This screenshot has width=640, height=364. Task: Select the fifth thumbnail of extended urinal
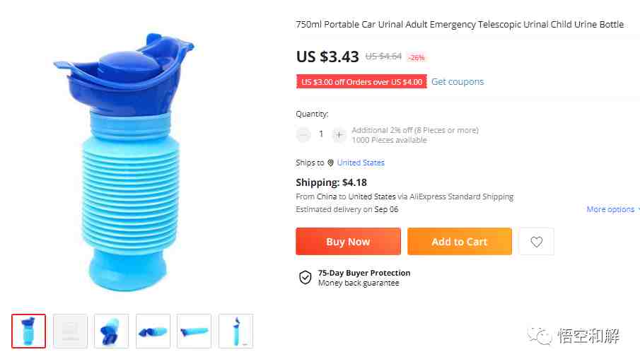click(x=194, y=331)
